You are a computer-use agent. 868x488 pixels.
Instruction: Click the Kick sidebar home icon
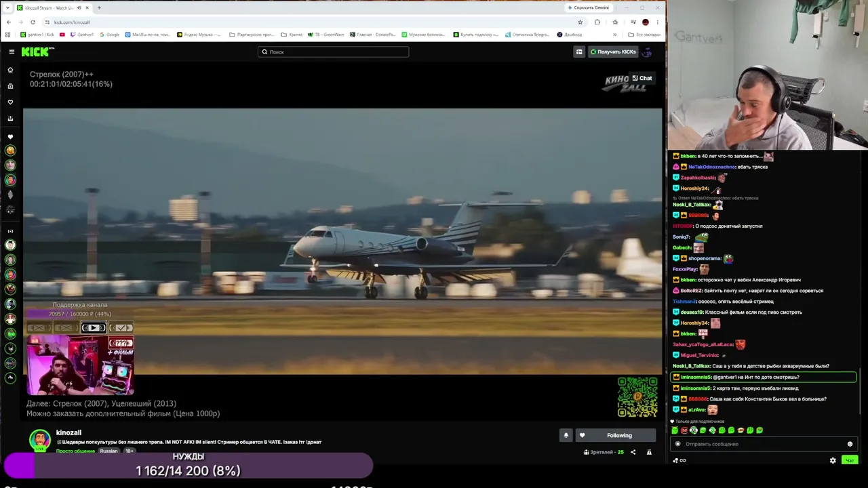coord(10,70)
